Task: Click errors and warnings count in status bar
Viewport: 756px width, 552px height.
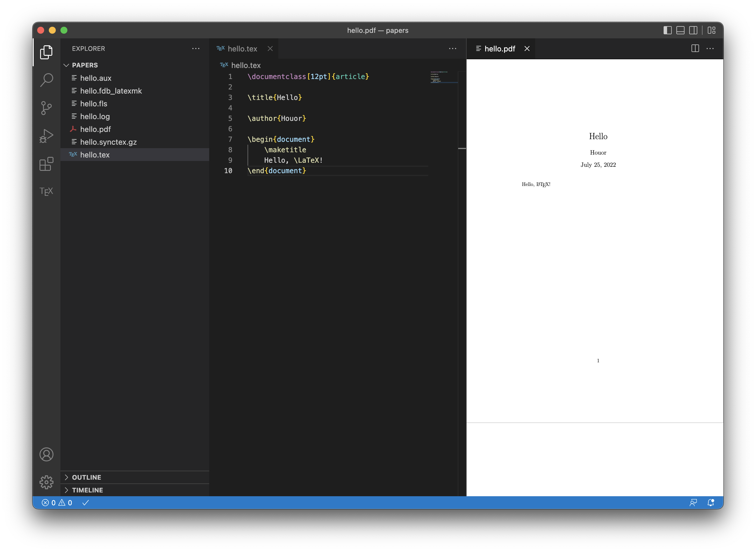Action: point(57,503)
